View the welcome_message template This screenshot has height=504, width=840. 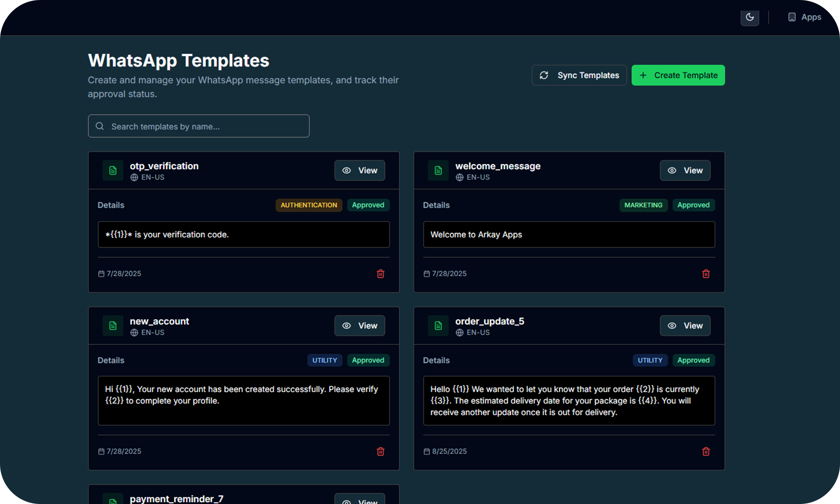685,170
